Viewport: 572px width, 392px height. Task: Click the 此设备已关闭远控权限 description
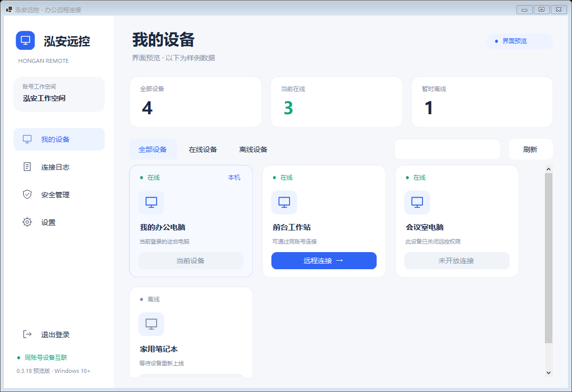tap(433, 242)
